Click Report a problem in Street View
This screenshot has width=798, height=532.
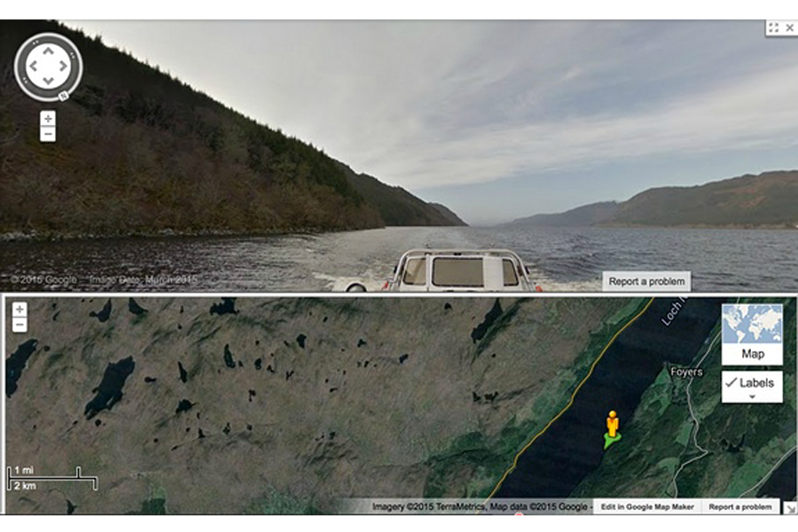[x=646, y=282]
